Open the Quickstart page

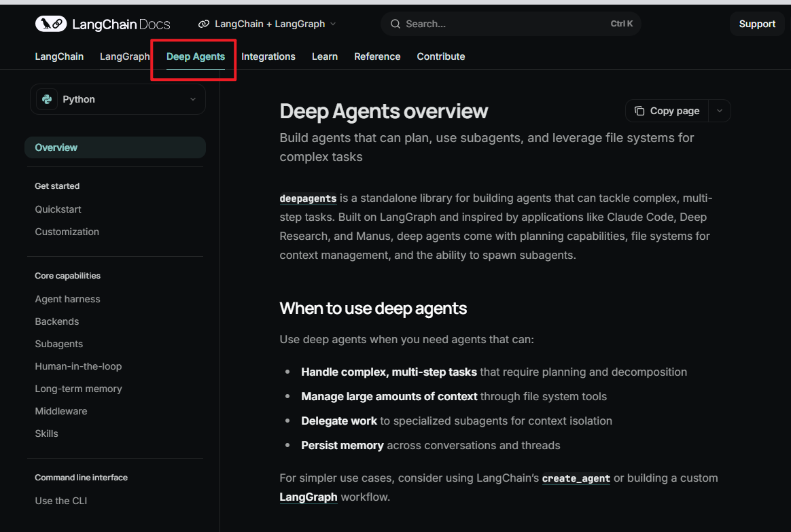58,209
